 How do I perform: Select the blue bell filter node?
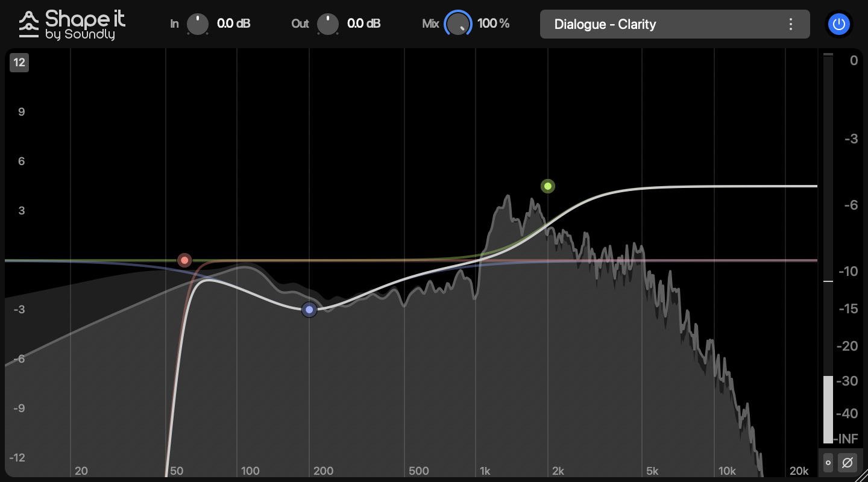[309, 310]
